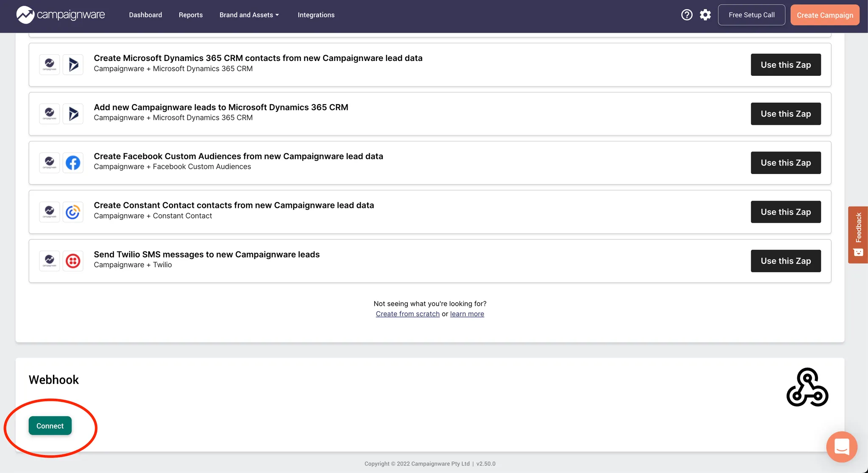Image resolution: width=868 pixels, height=473 pixels.
Task: Use this Zap for Facebook Custom Audiences
Action: pyautogui.click(x=786, y=163)
